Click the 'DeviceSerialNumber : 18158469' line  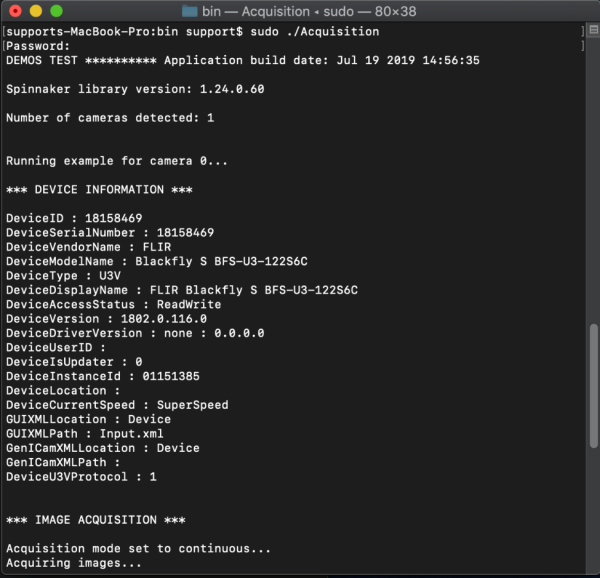point(110,233)
